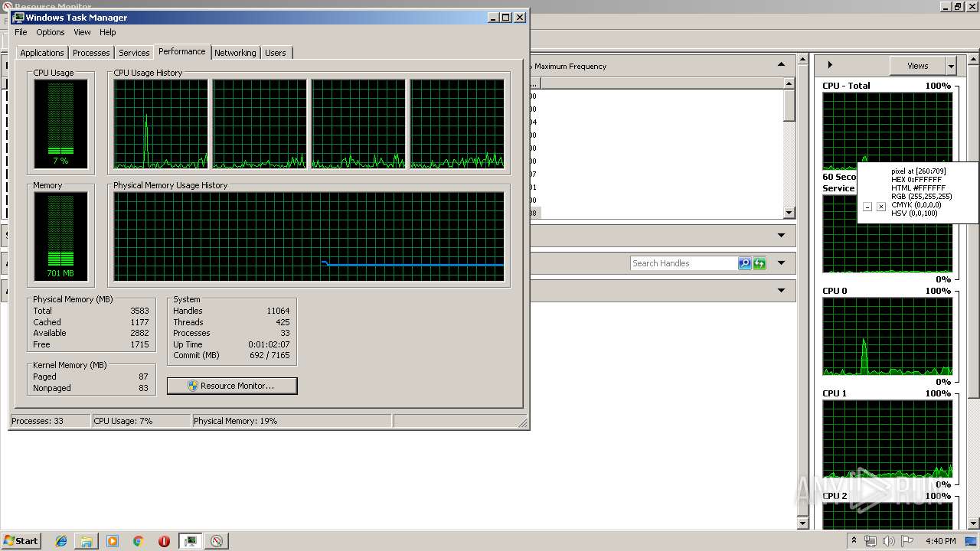Open red Opera icon in taskbar

click(x=164, y=541)
